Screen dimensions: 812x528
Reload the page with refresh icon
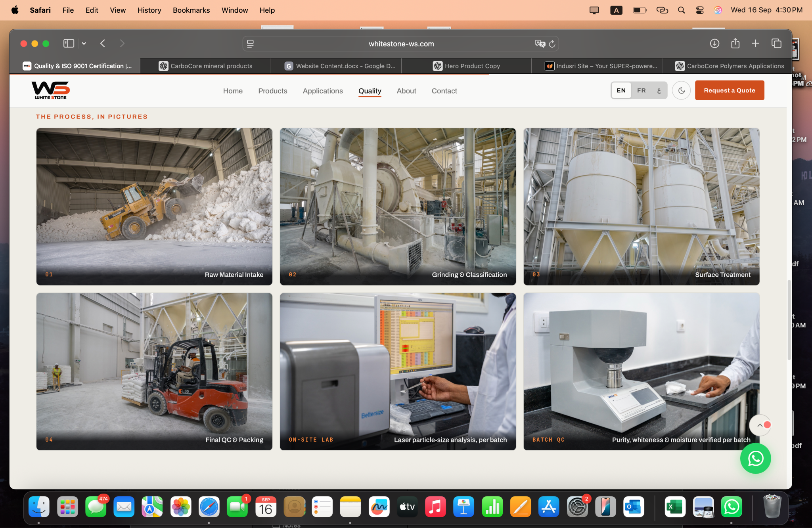[x=552, y=44]
